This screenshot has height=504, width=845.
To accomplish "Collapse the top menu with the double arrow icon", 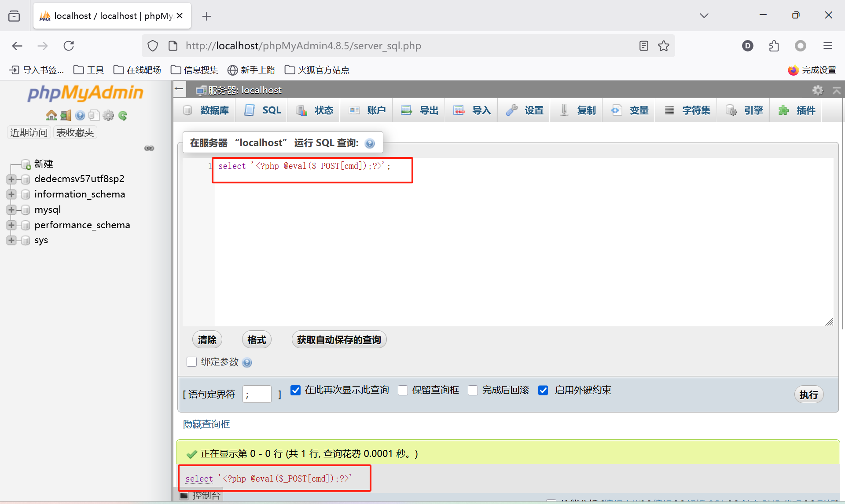I will pyautogui.click(x=837, y=90).
